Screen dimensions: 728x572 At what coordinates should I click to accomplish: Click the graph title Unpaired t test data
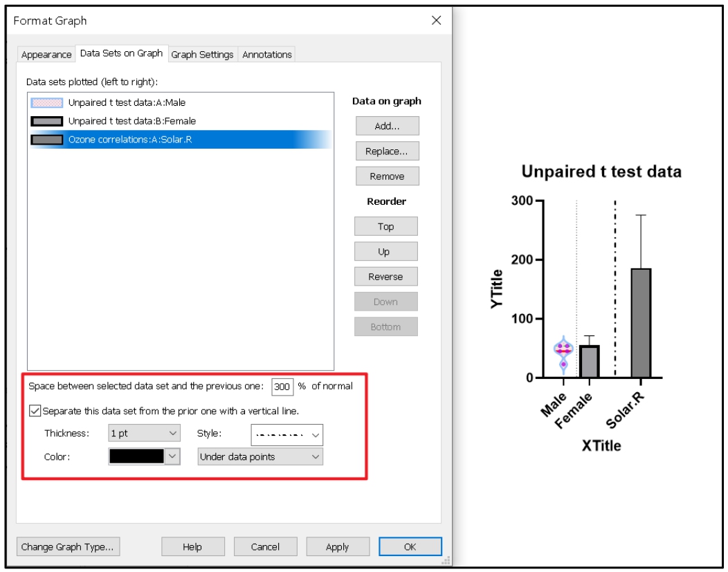coord(601,171)
